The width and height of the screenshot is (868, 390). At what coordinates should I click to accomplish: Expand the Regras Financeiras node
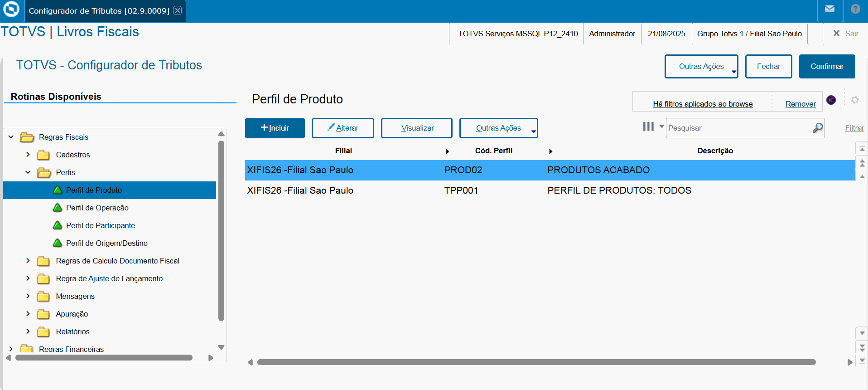pyautogui.click(x=11, y=349)
